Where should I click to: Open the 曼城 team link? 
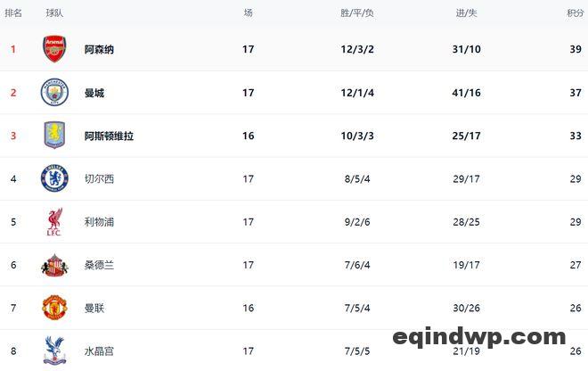94,93
